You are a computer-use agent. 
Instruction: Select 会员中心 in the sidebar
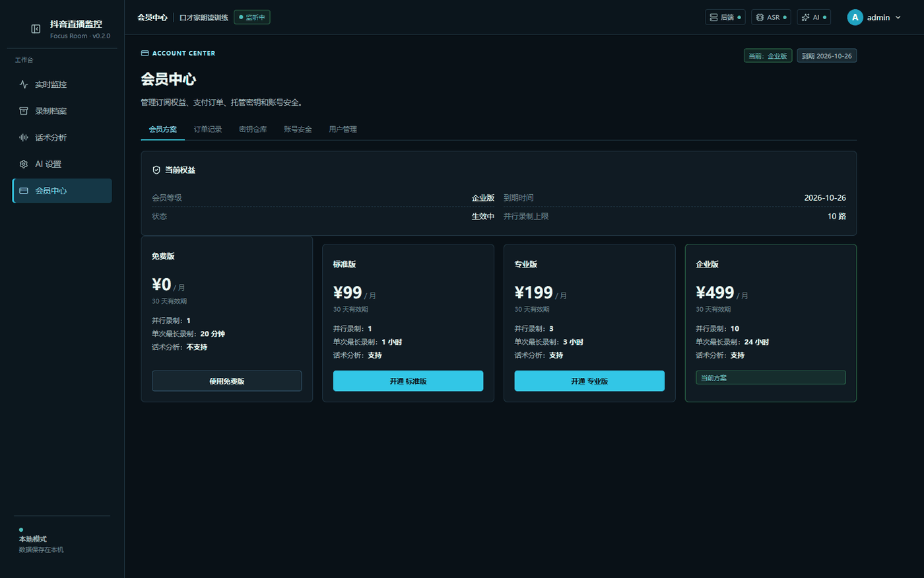[62, 191]
